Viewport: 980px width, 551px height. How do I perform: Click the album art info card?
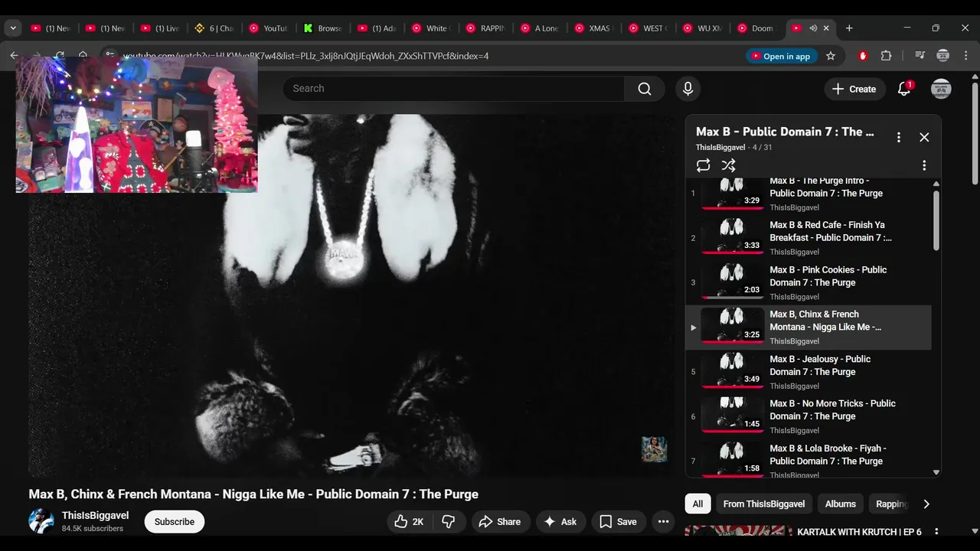tap(654, 449)
